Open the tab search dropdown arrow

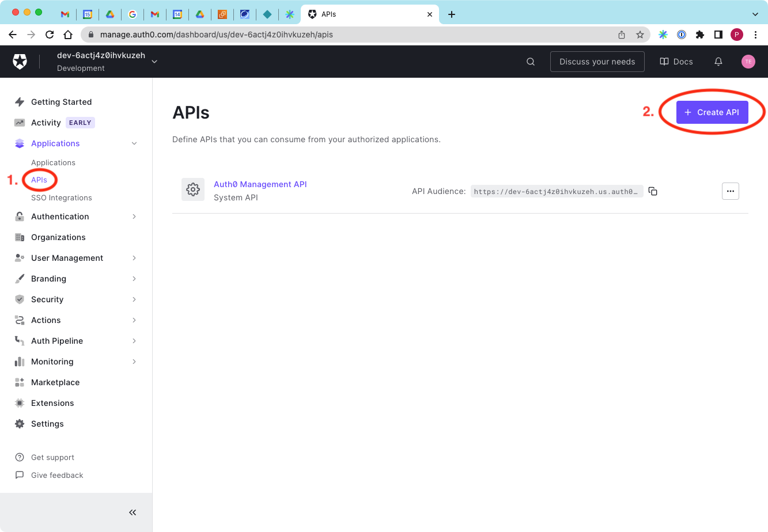point(755,14)
